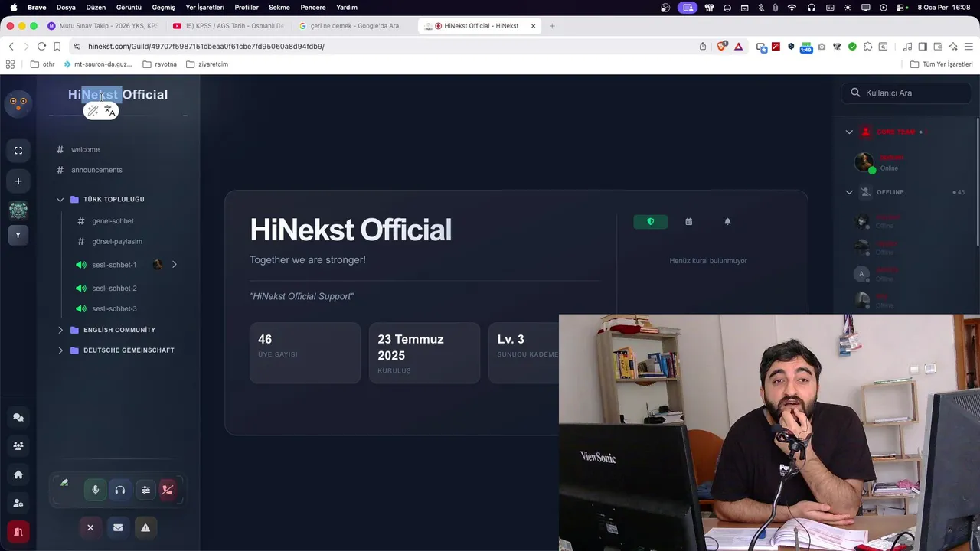980x551 pixels.
Task: Click the offline member avatar with letter A
Action: (x=862, y=274)
